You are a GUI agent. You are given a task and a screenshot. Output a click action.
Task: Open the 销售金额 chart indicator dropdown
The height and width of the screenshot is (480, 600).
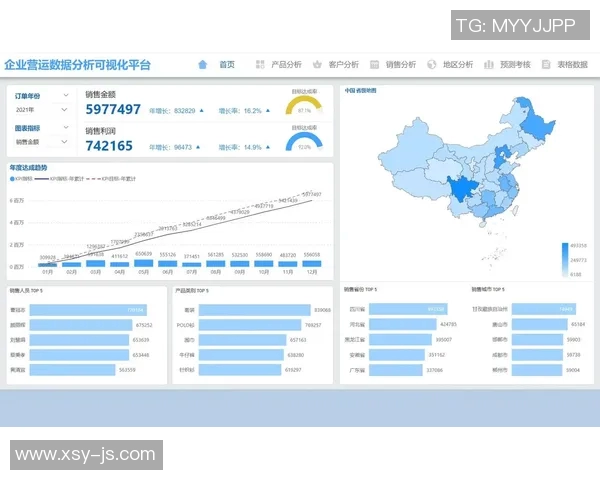pyautogui.click(x=42, y=142)
